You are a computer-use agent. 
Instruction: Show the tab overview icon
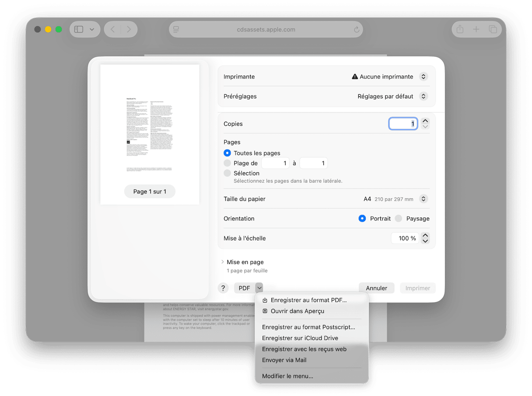tap(493, 29)
